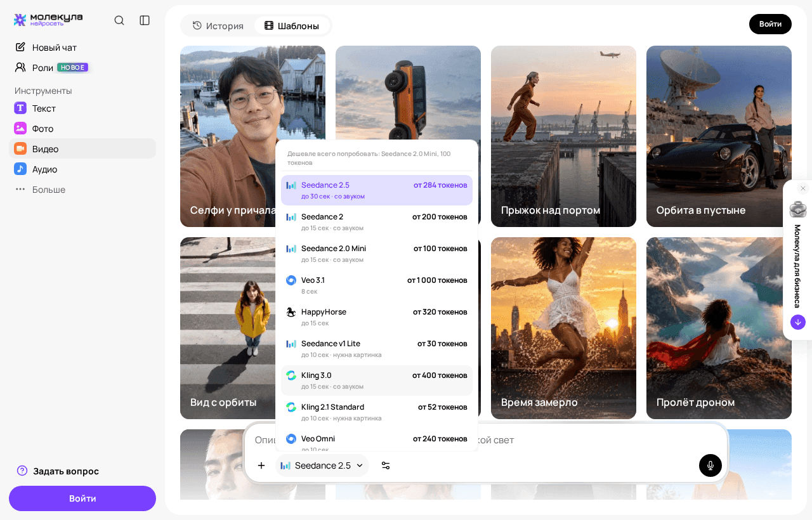Switch to Шаблоны tab
The image size is (812, 520).
pos(292,25)
